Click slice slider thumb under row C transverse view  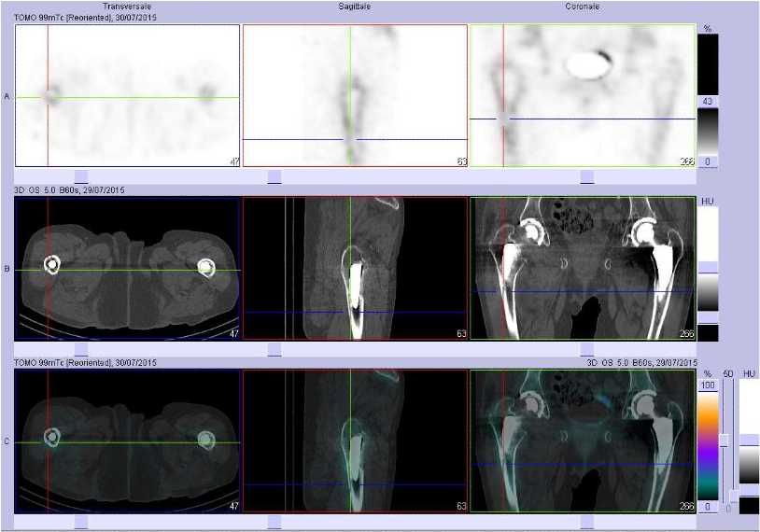click(81, 523)
